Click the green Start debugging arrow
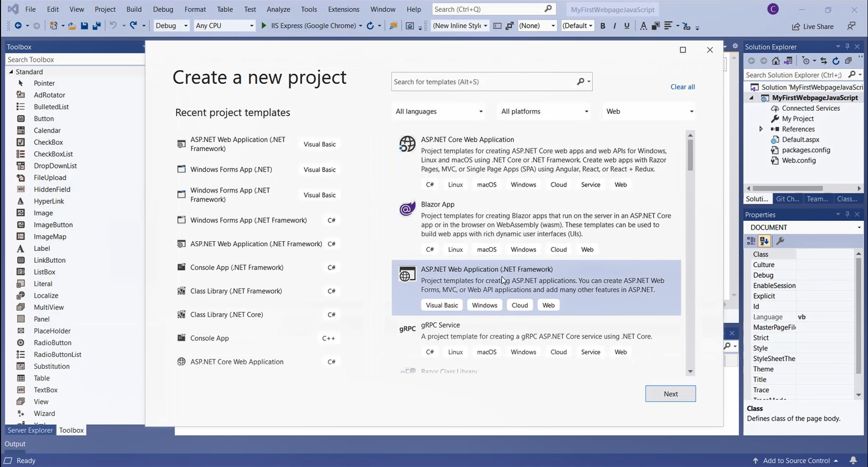868x467 pixels. [264, 26]
